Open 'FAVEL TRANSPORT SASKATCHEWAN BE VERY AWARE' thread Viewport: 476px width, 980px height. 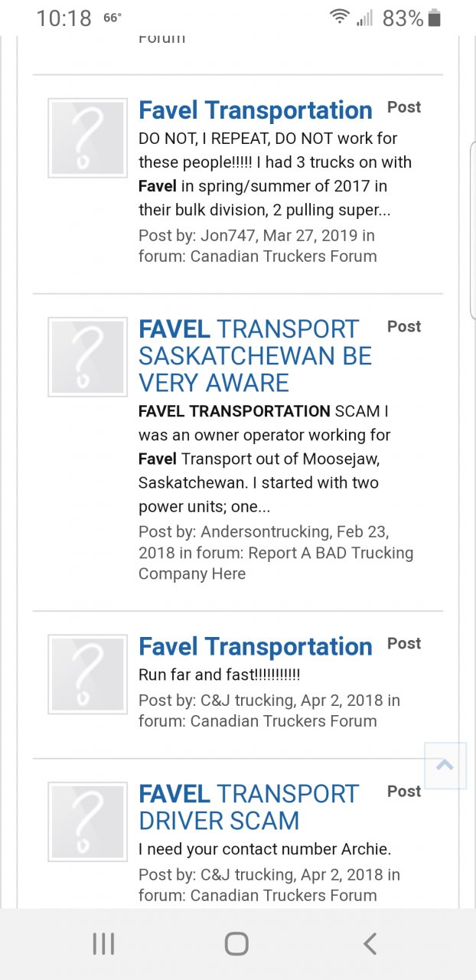(x=255, y=356)
